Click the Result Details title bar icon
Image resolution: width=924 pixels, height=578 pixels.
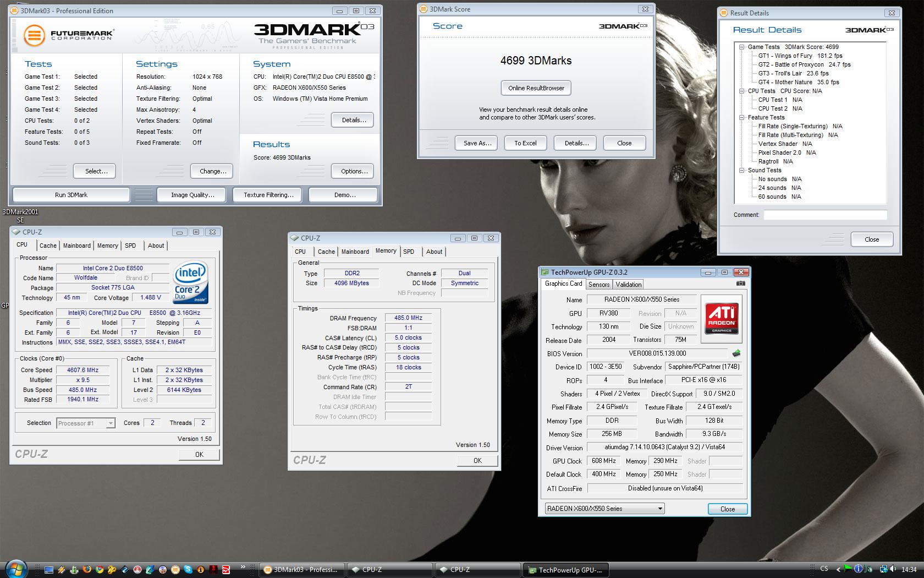pyautogui.click(x=724, y=13)
